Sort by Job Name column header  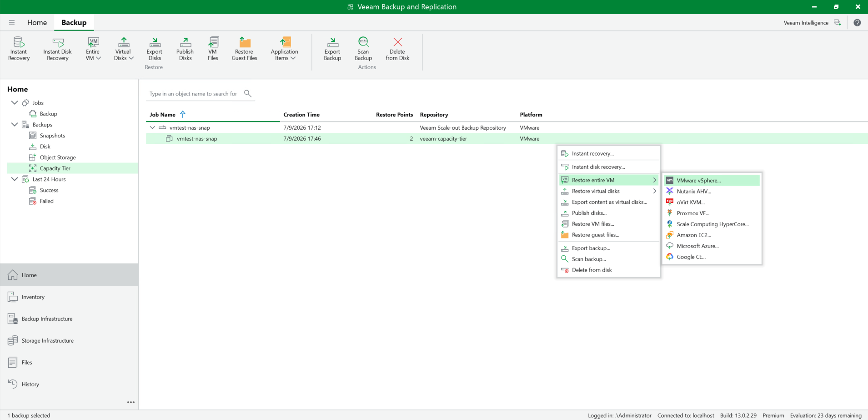[x=162, y=115]
